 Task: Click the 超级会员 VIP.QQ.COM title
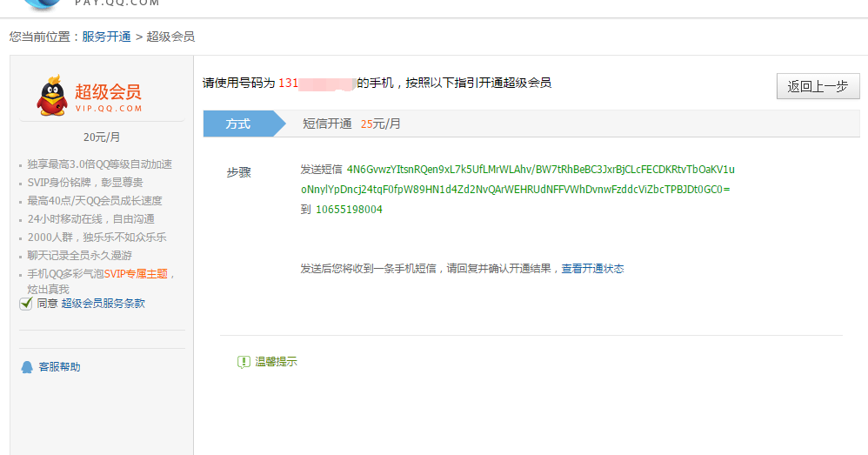click(108, 97)
